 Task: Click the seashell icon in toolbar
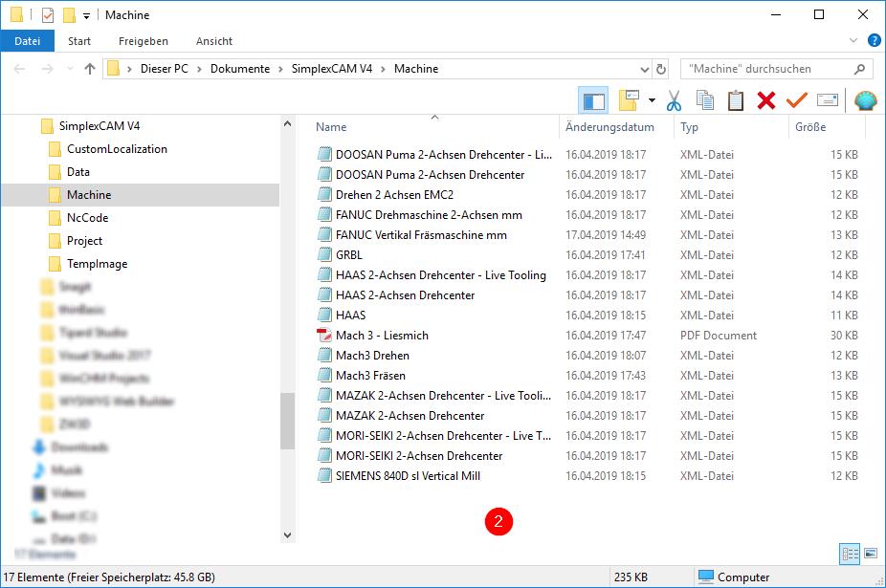pyautogui.click(x=865, y=100)
